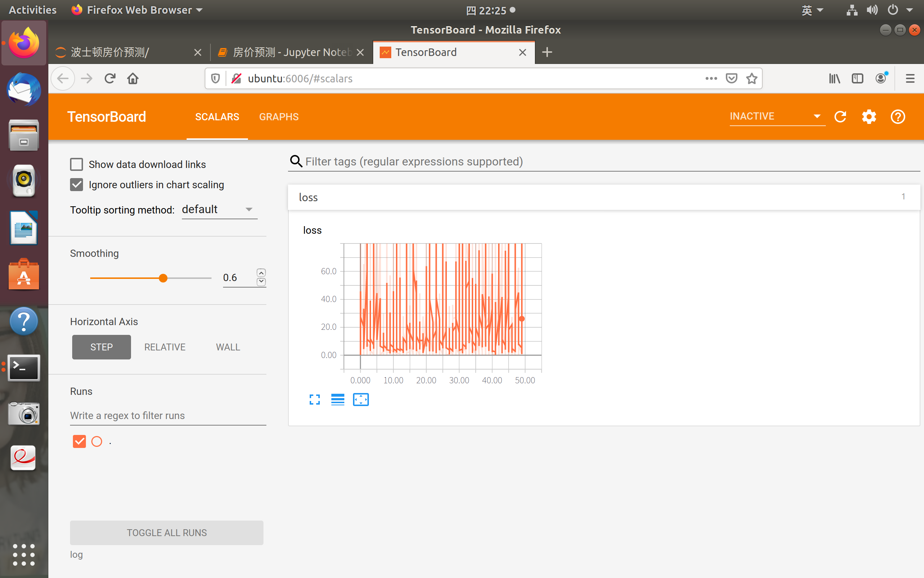
Task: Open the Firefox hamburger menu
Action: [910, 78]
